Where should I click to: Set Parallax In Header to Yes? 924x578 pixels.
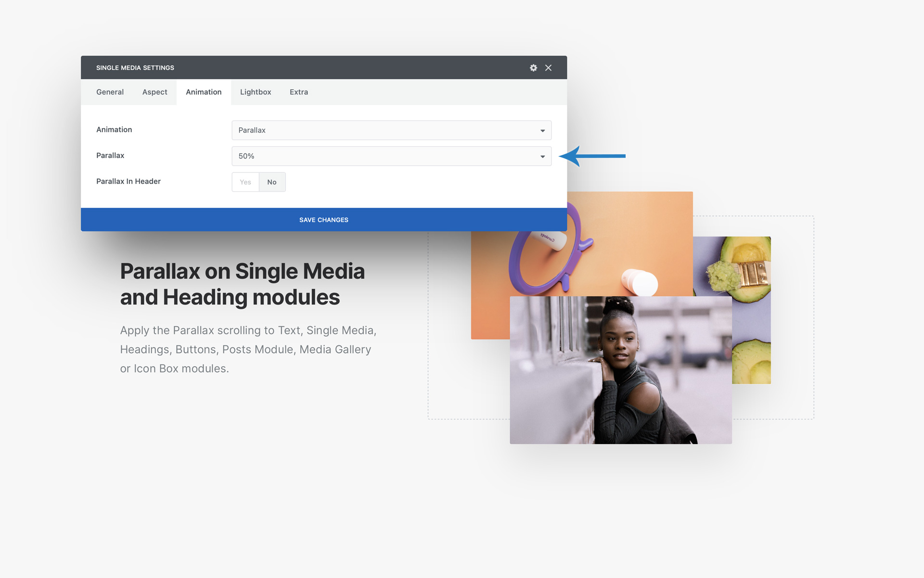coord(245,182)
